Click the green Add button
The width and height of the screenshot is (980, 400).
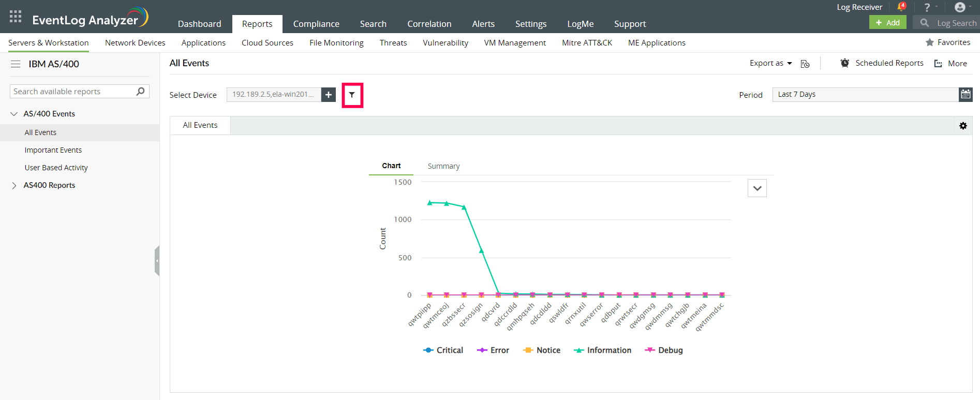[x=887, y=23]
